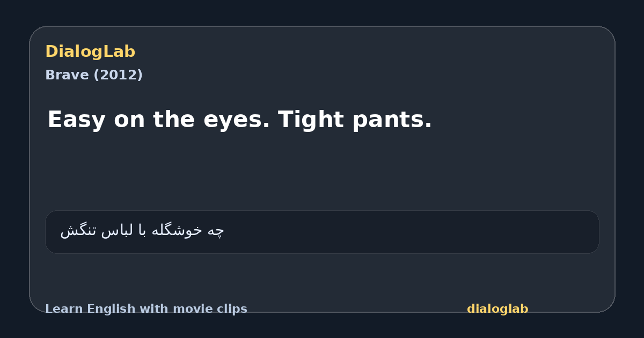Click the Persian translation box
The height and width of the screenshot is (338, 644).
322,232
